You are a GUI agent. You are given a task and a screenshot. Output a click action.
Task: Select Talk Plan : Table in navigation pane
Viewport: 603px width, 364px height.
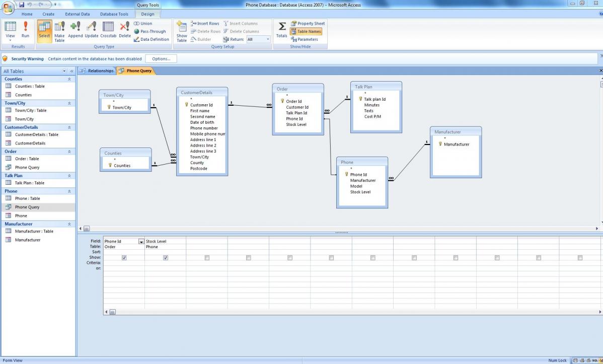[38, 183]
